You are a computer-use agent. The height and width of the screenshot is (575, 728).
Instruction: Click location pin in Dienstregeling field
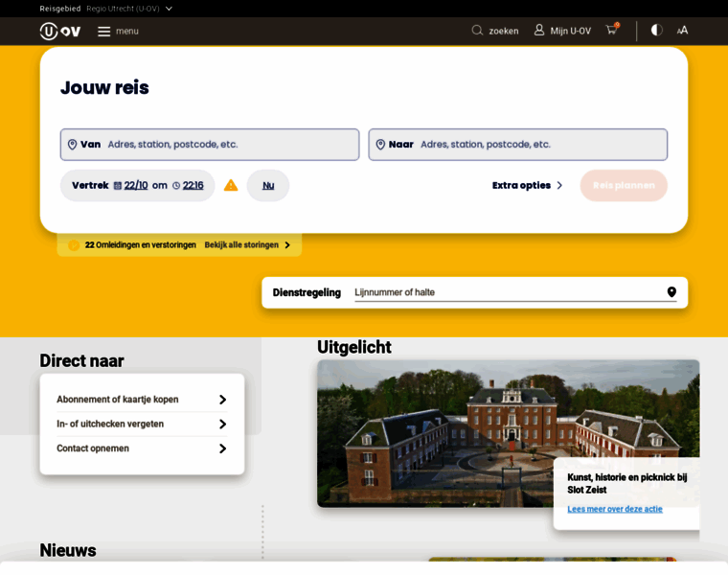pos(671,292)
